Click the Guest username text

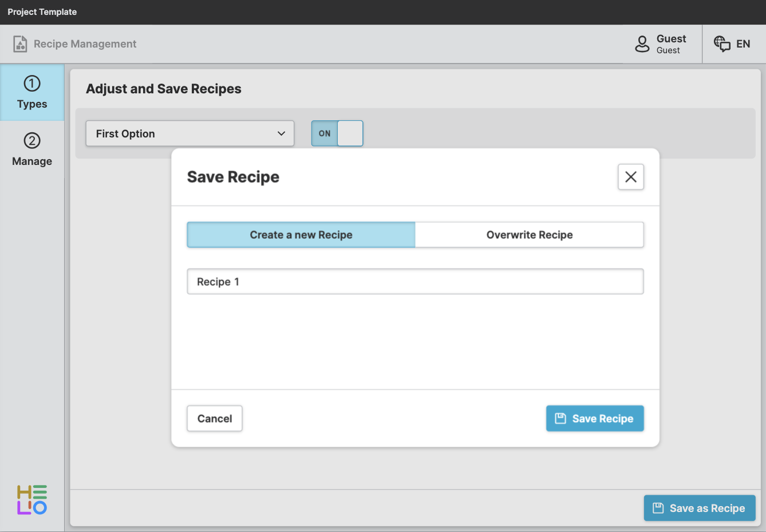[671, 38]
